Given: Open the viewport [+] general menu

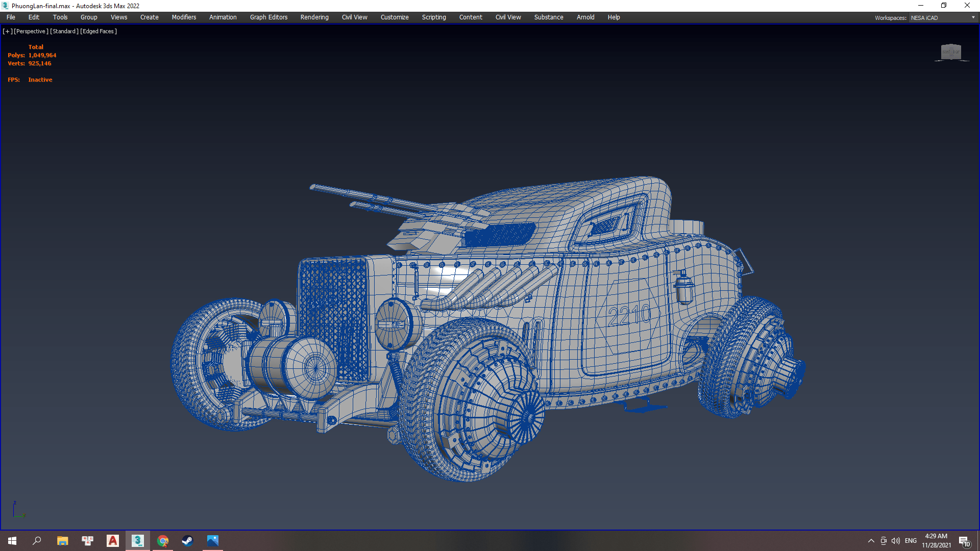Looking at the screenshot, I should (x=7, y=32).
